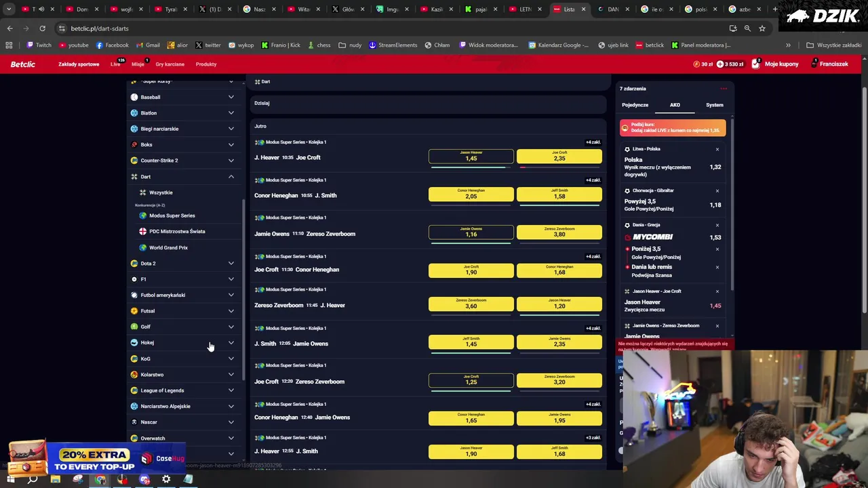Image resolution: width=868 pixels, height=488 pixels.
Task: Deselect Jamie Owens odds 1,16
Action: (x=471, y=232)
